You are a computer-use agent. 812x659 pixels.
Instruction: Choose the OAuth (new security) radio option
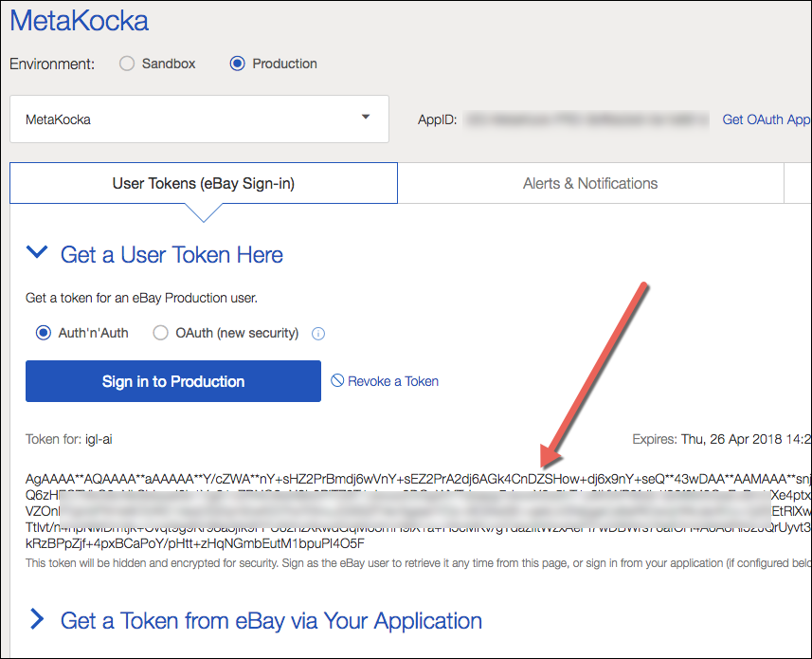pos(160,333)
